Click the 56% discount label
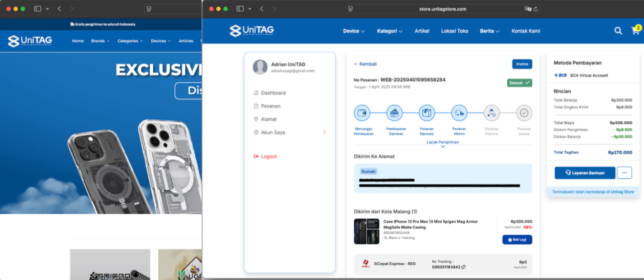The image size is (644, 280). coord(528,227)
